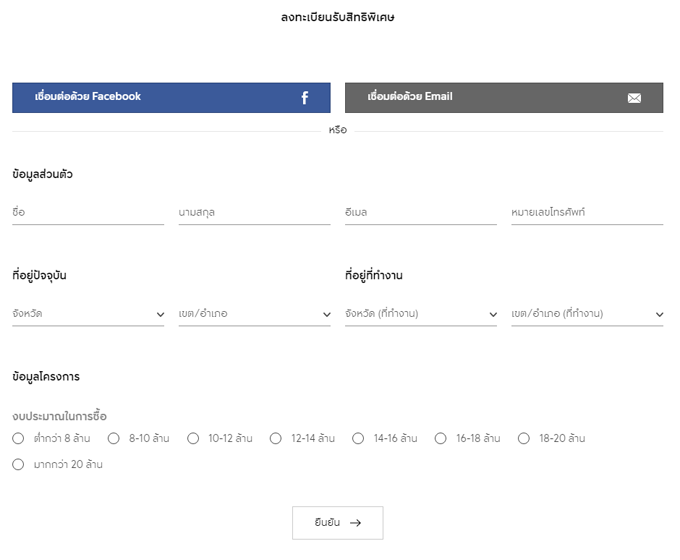Click the หมายเลขโทรศัพท์ phone number field
Viewport: 680px width, 560px height.
click(586, 213)
